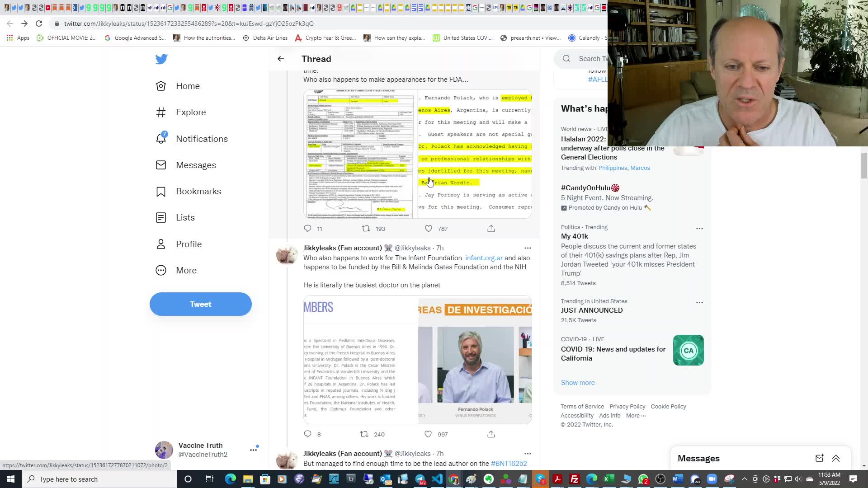868x488 pixels.
Task: Open the Privacy Policy link
Action: click(x=627, y=407)
